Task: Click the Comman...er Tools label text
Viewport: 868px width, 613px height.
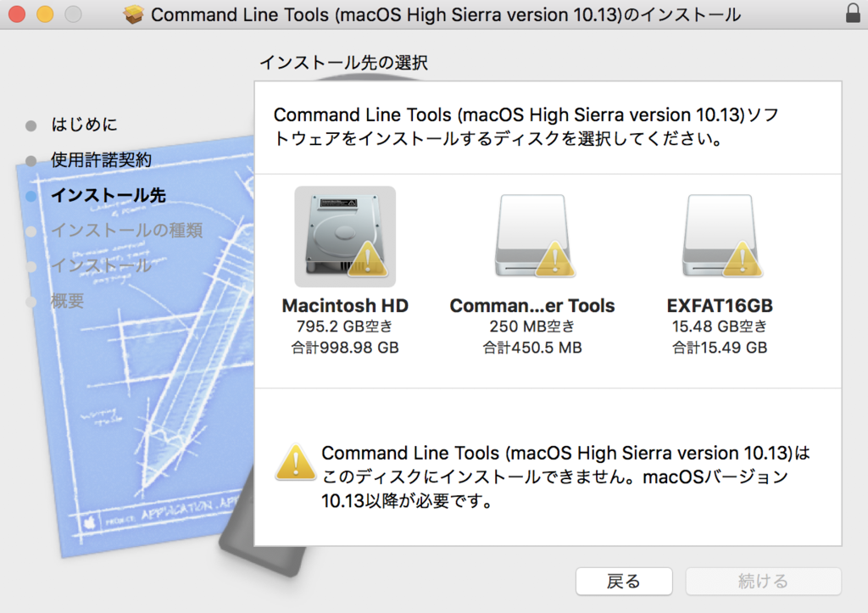Action: point(532,306)
